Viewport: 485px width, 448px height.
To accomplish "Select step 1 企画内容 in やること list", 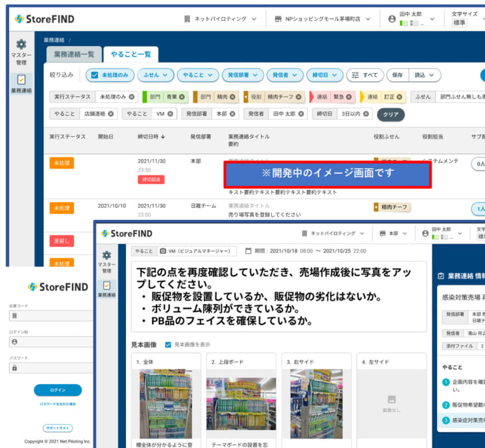I will [x=464, y=385].
